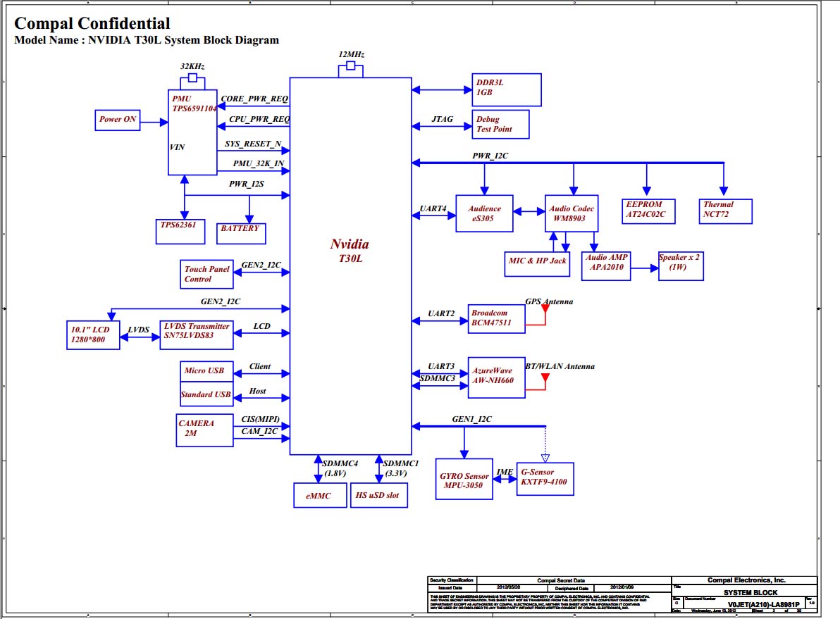Select the MIC & HP Jack block
Viewport: 840px width, 619px height.
[537, 264]
